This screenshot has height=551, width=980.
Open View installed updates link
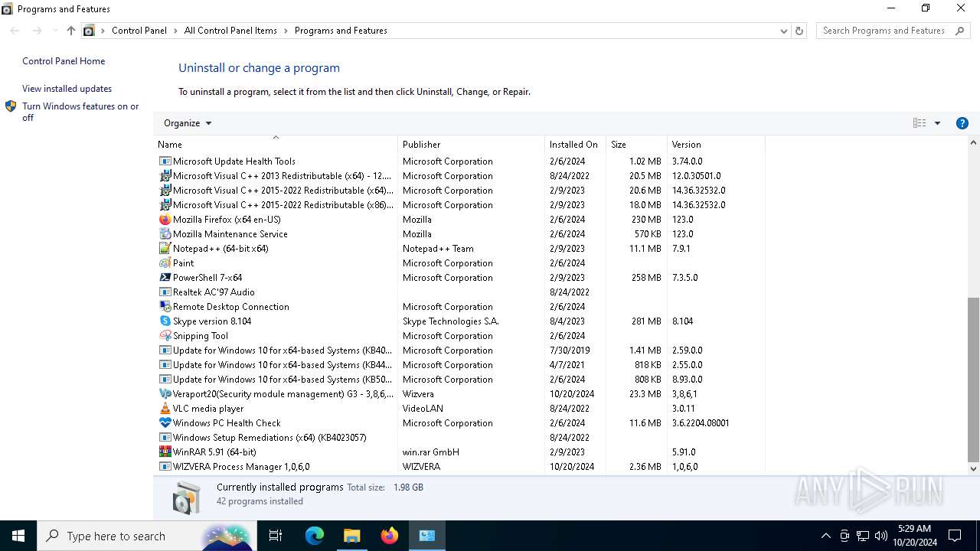pos(67,89)
